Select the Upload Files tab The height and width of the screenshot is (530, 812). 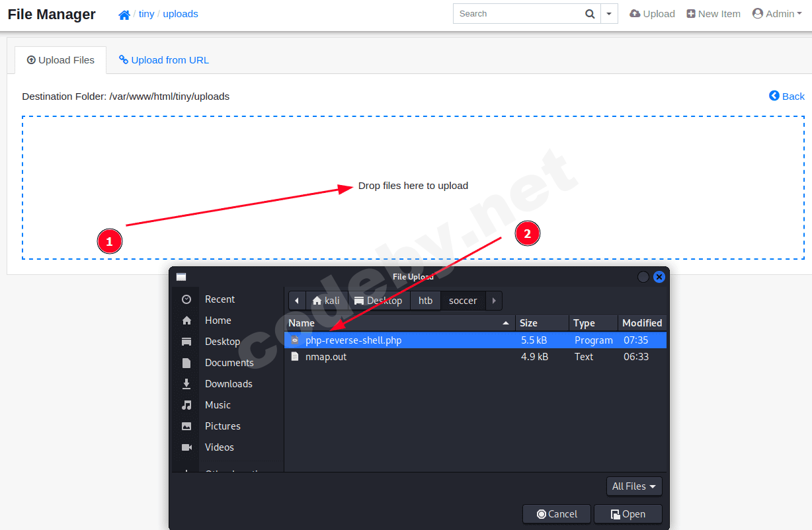tap(60, 60)
